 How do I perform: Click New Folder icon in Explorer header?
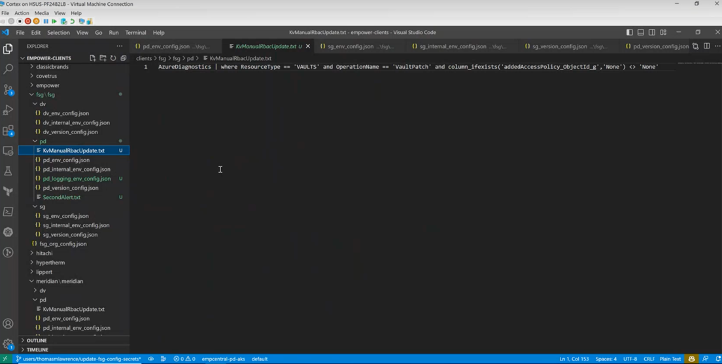click(x=103, y=58)
